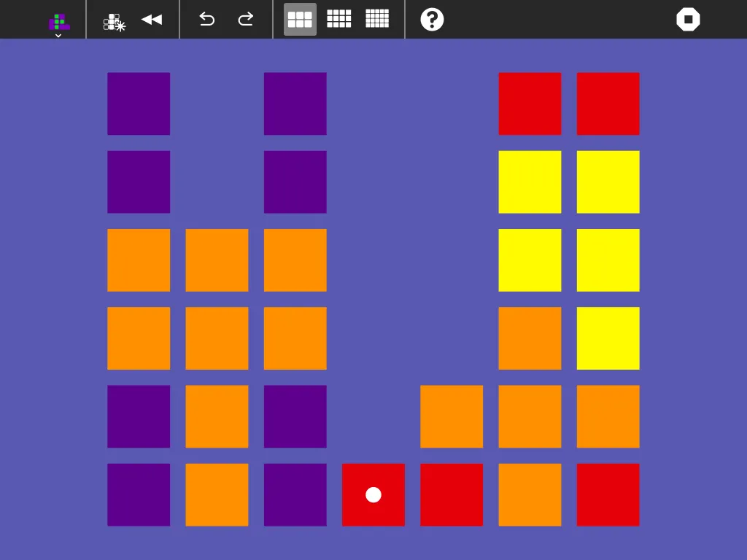Click the bottom-right red tile
The height and width of the screenshot is (560, 747).
608,495
